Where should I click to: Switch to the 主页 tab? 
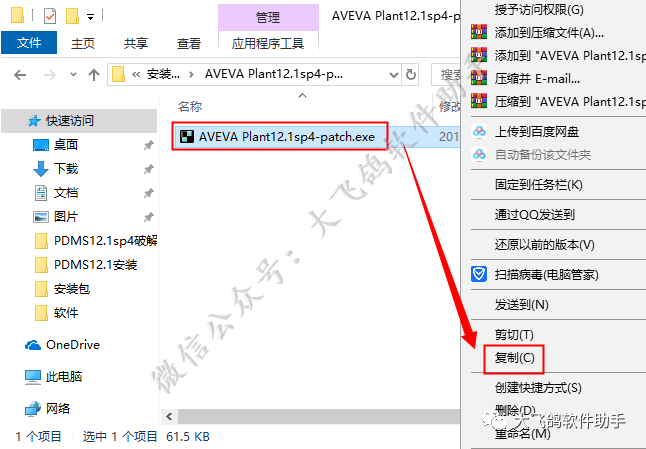(x=83, y=43)
